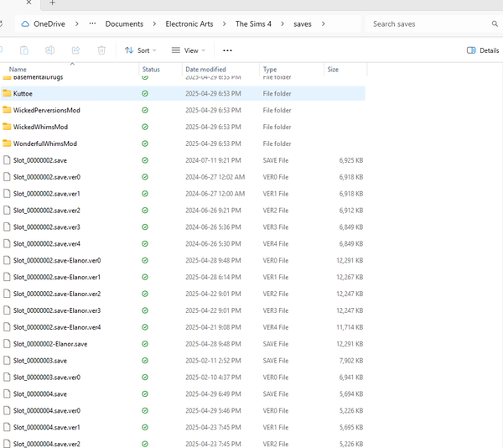Expand the chevron after Documents

tap(154, 23)
